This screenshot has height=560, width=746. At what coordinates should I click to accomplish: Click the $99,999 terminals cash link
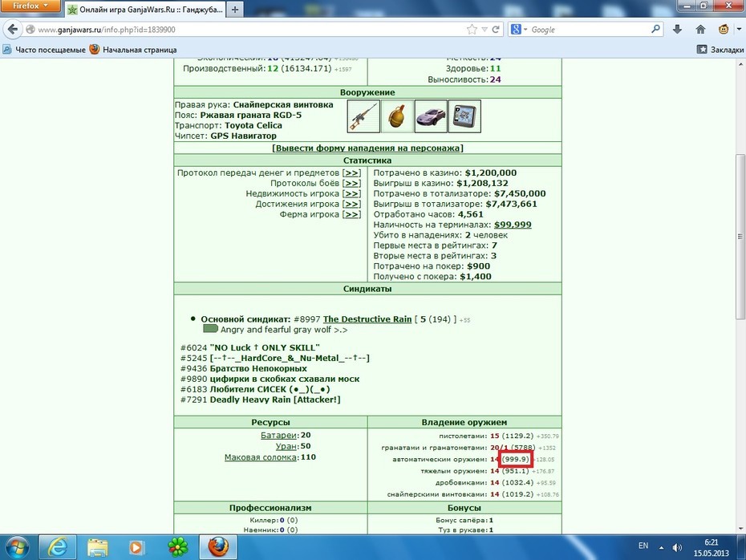pos(513,225)
